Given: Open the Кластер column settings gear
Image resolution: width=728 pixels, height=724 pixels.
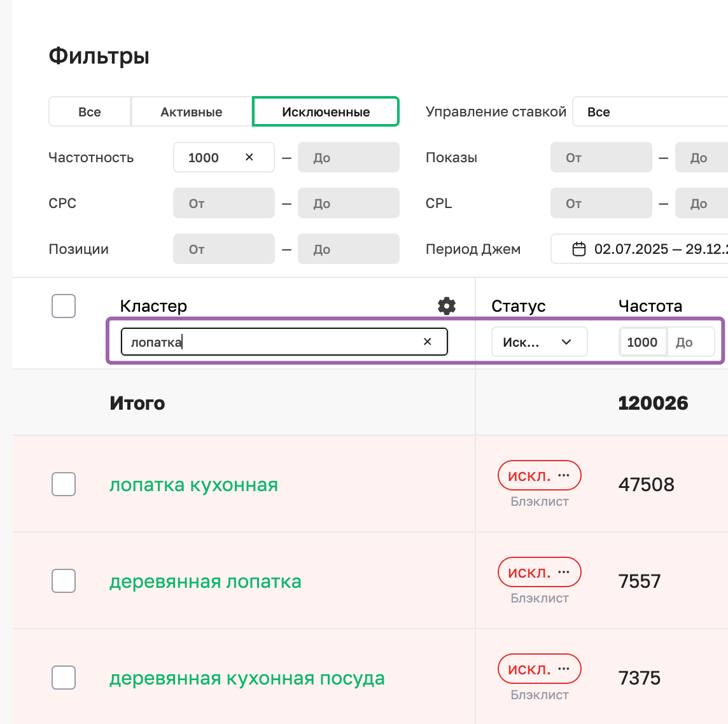Looking at the screenshot, I should pos(447,306).
